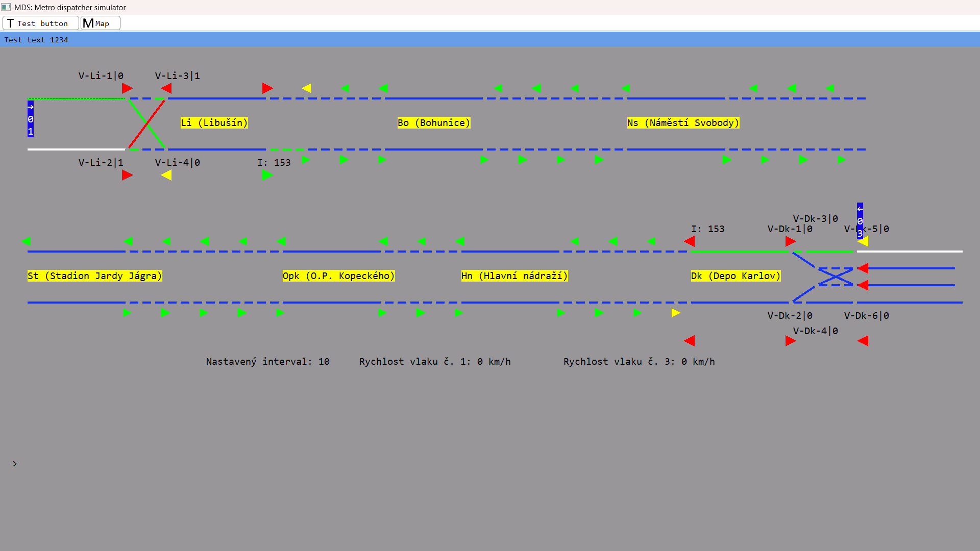This screenshot has width=980, height=551.
Task: Click the yellow signal on lower track before Depo Karlov
Action: tap(676, 313)
